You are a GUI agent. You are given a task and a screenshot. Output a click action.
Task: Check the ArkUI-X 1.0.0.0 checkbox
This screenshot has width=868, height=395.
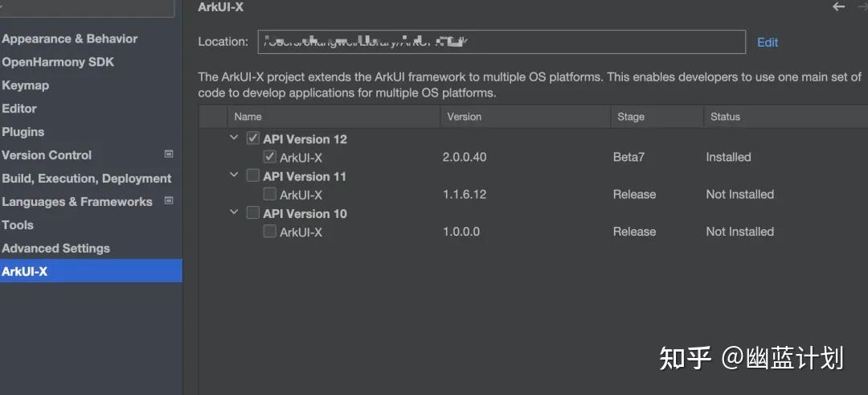pyautogui.click(x=269, y=231)
